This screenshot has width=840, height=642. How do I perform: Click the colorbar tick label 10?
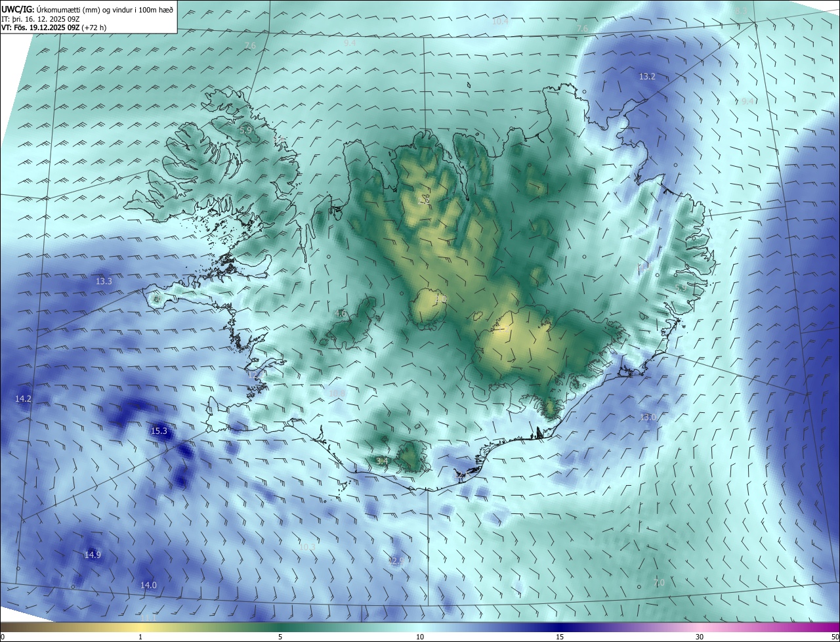tap(420, 637)
